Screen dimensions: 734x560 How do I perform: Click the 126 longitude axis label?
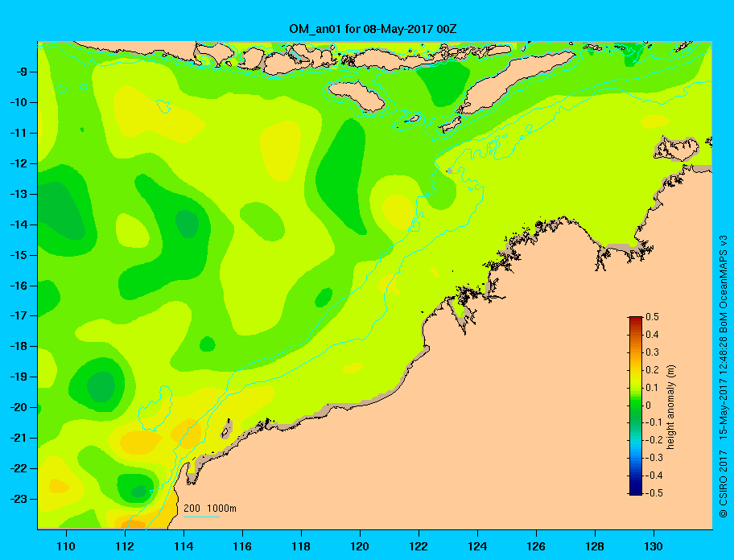click(x=536, y=546)
